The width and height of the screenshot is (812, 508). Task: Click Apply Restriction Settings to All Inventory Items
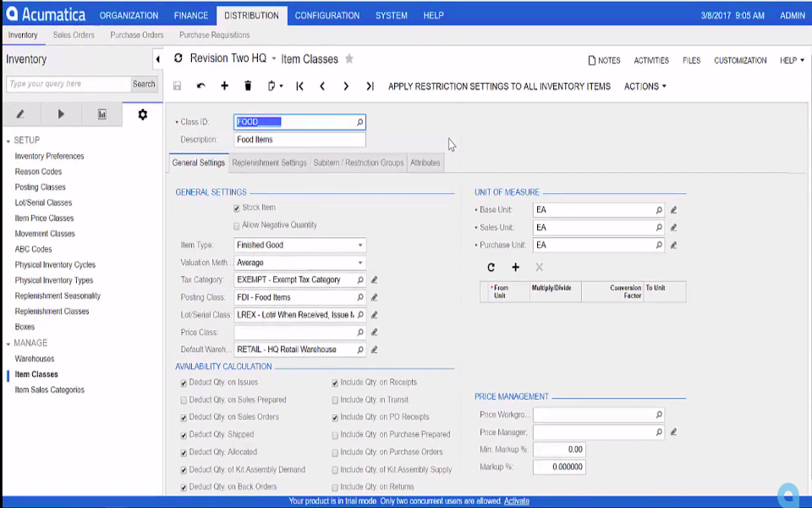(499, 86)
